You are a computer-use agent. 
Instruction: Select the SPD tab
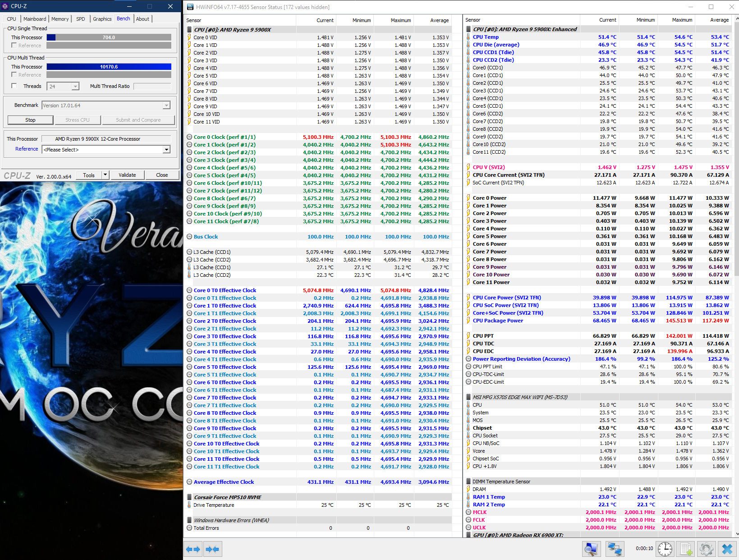click(81, 19)
